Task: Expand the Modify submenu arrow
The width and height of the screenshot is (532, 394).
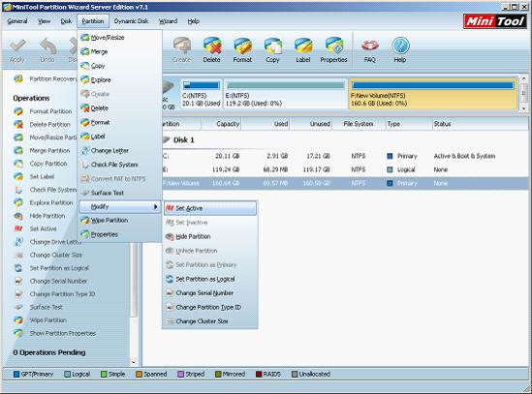Action: 155,206
